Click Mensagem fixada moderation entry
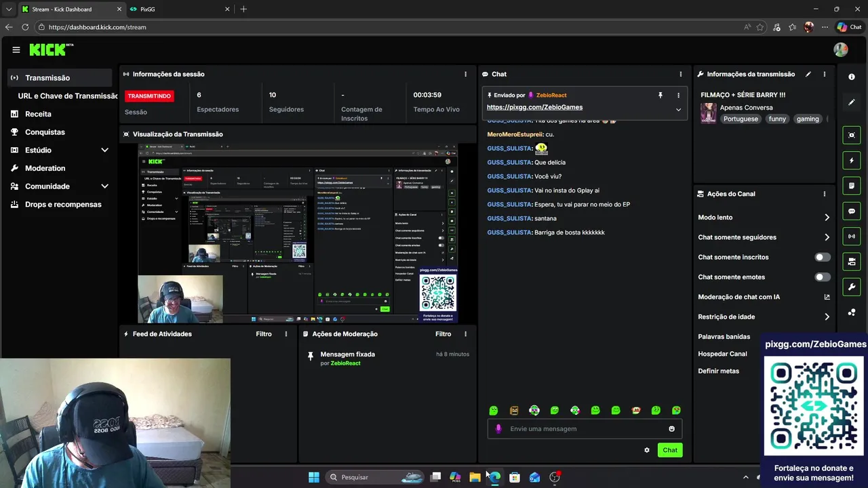Viewport: 868px width, 488px height. (x=388, y=358)
